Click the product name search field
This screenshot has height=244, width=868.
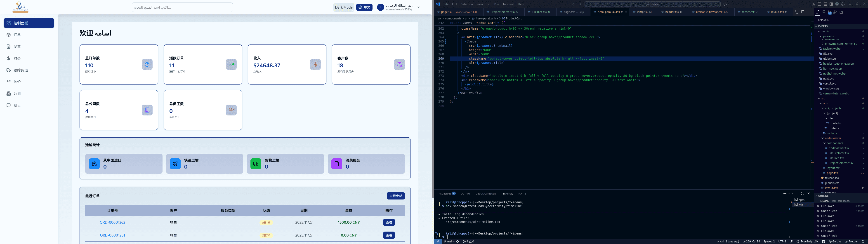182,7
